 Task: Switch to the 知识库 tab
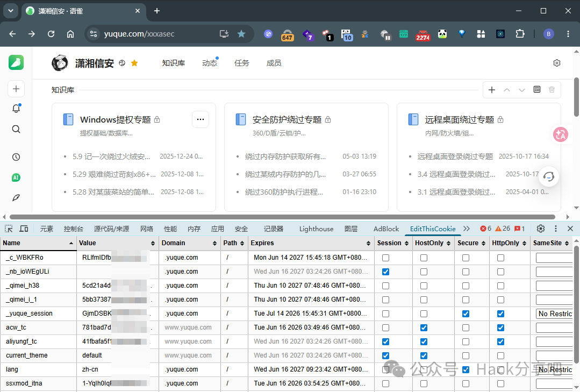pyautogui.click(x=174, y=63)
